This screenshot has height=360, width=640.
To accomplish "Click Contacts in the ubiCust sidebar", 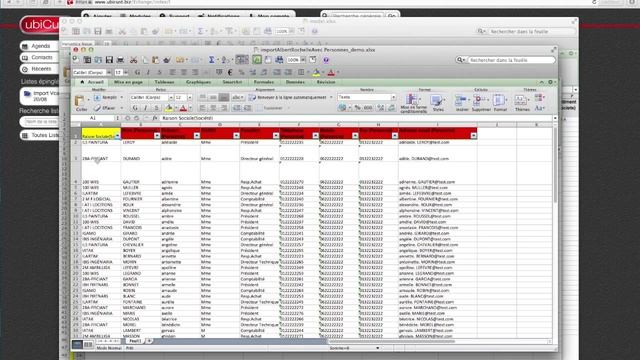I will 40,58.
